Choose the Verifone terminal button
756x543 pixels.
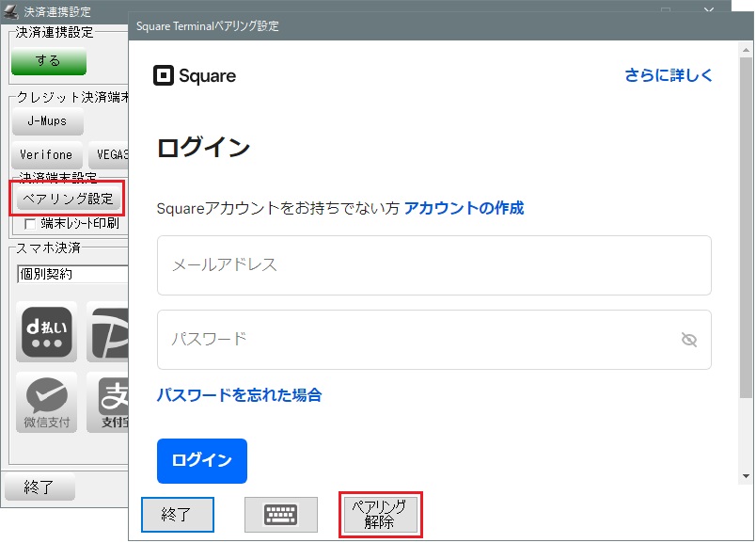[x=47, y=155]
